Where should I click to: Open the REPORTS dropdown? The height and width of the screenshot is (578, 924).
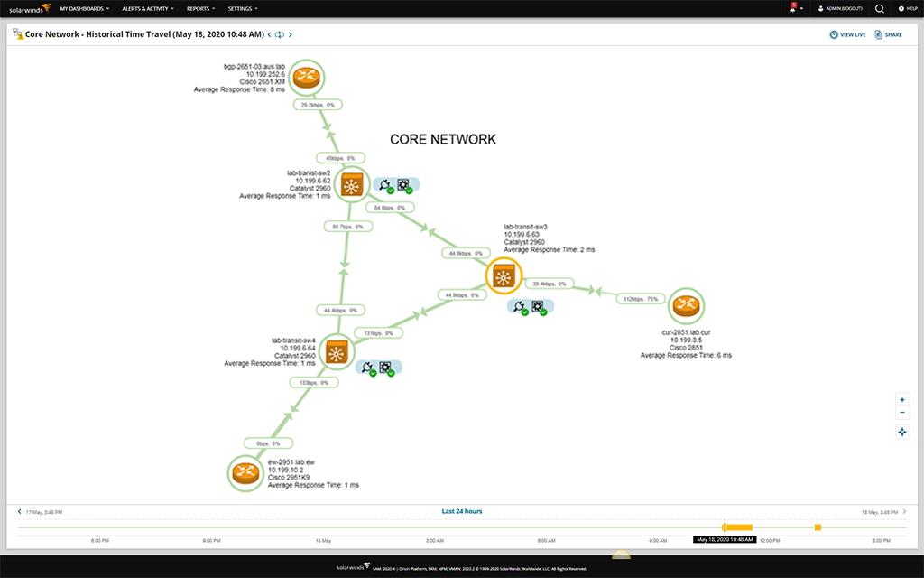[199, 8]
